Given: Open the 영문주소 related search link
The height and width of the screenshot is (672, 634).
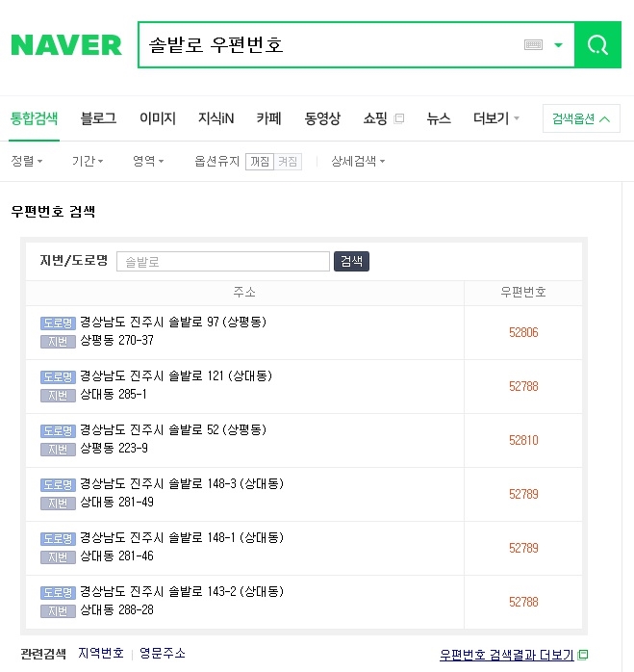Looking at the screenshot, I should 163,653.
